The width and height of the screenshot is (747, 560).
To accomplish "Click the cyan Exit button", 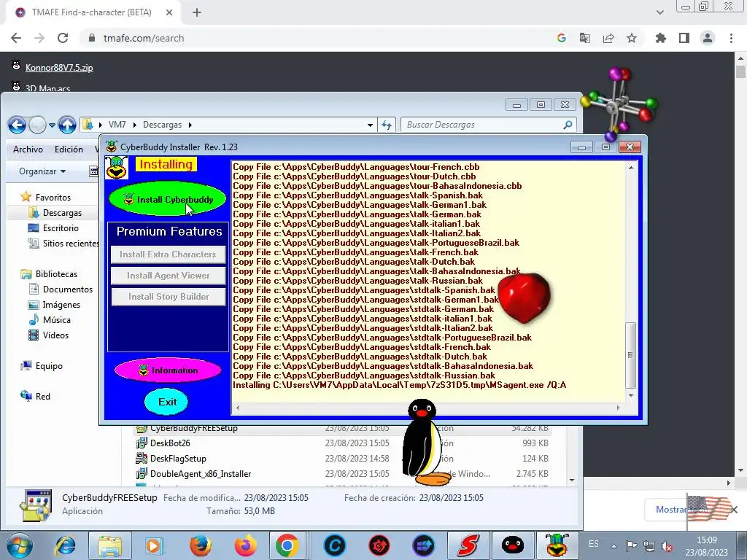I will point(166,402).
